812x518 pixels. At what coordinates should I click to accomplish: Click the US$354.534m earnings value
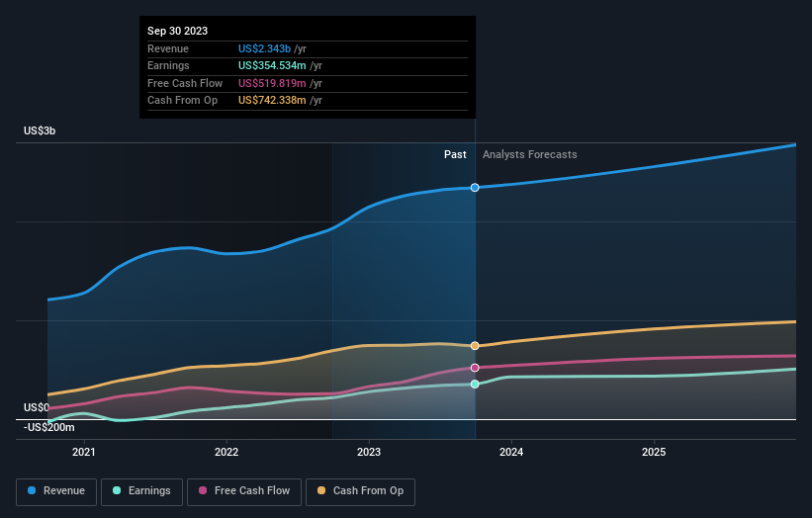click(x=272, y=65)
